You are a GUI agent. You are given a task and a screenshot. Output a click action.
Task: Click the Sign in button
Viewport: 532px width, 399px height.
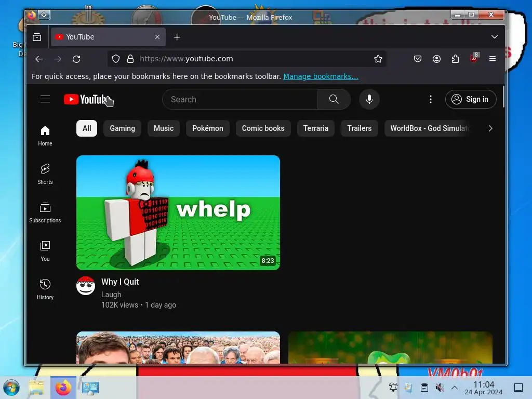point(471,99)
